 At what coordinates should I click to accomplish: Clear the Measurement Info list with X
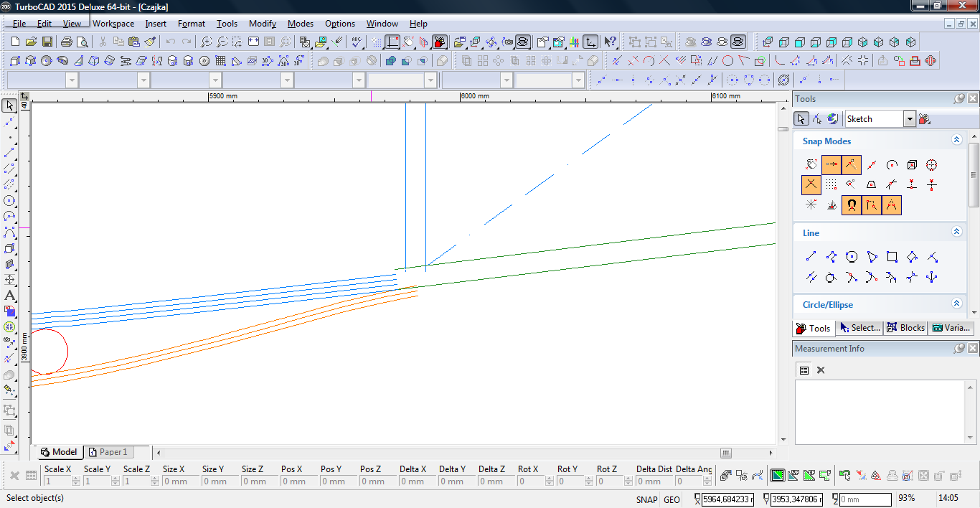click(821, 370)
